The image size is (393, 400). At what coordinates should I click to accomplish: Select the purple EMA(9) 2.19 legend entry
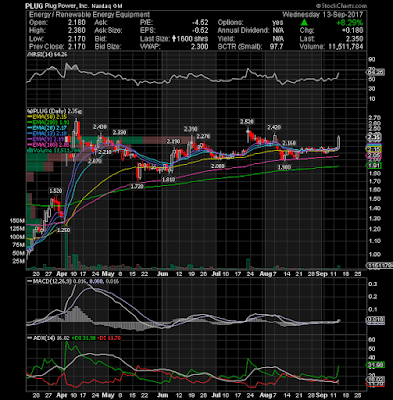tap(47, 139)
